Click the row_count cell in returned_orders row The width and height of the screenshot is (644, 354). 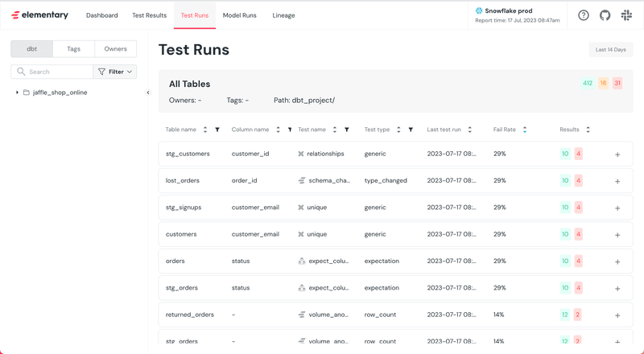[380, 315]
